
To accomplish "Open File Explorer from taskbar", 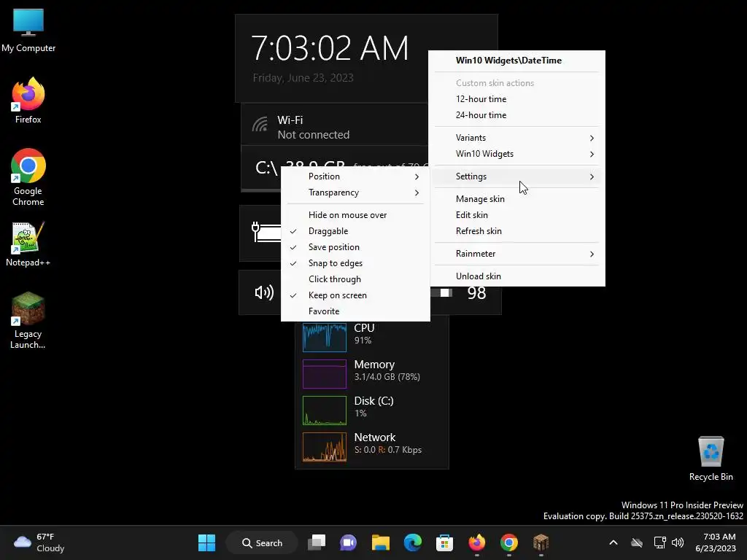I will coord(381,542).
